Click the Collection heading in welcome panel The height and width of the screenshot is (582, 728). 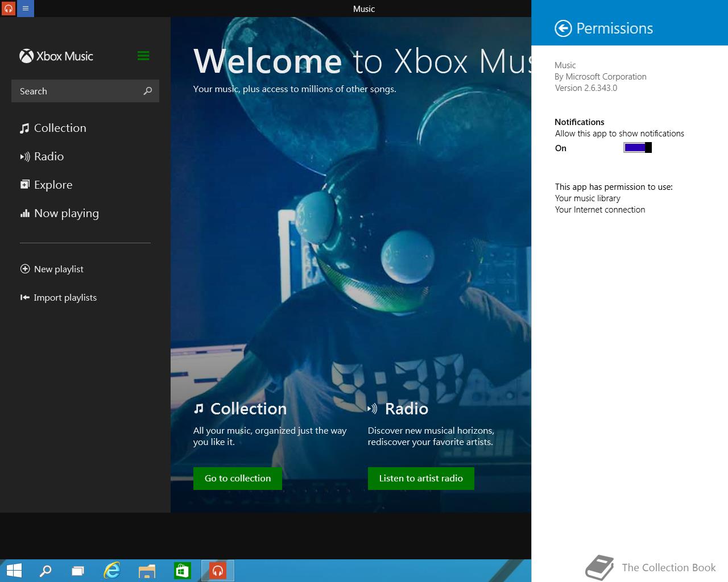pos(240,409)
